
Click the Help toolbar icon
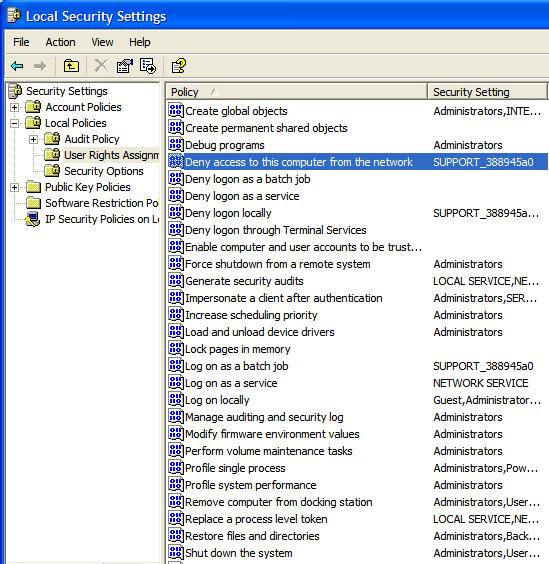[179, 66]
